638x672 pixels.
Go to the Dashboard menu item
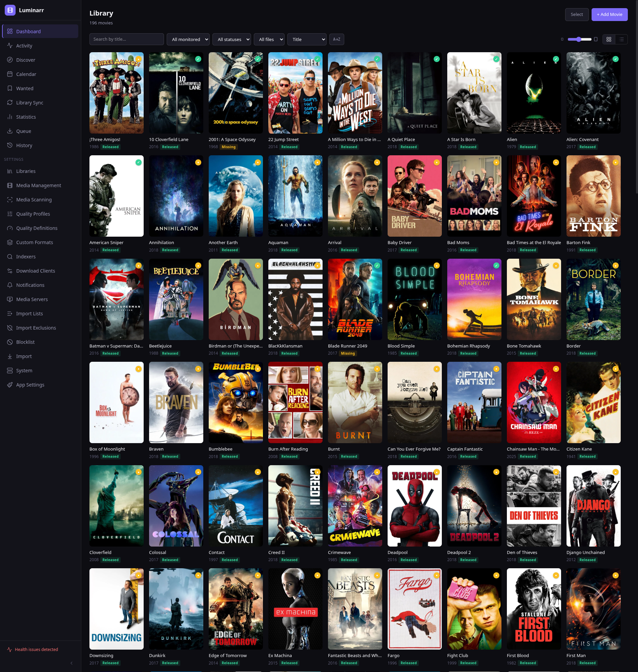[x=28, y=31]
